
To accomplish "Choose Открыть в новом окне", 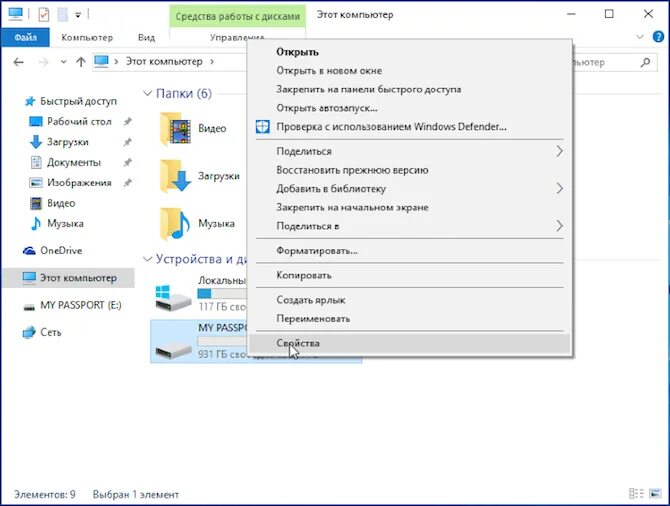I will [x=409, y=71].
